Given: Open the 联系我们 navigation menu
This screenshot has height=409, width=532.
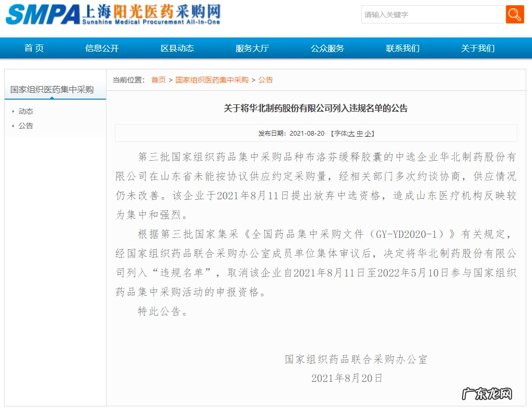Looking at the screenshot, I should point(402,48).
